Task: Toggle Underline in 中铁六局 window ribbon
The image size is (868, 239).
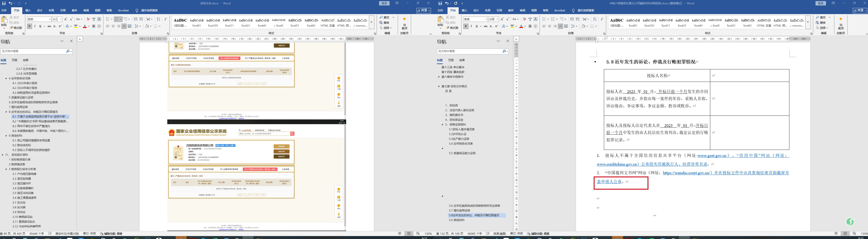Action: click(476, 26)
